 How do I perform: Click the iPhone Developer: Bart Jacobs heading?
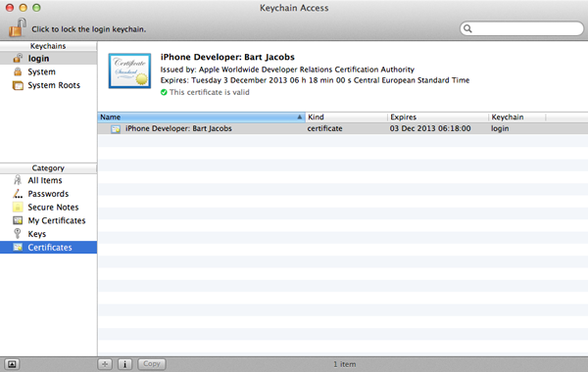pyautogui.click(x=227, y=57)
